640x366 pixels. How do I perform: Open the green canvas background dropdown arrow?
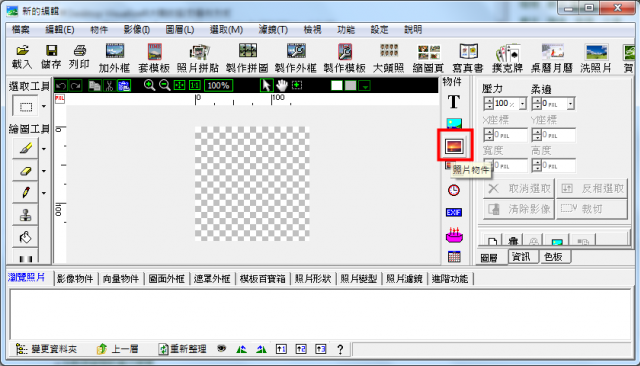[x=364, y=86]
